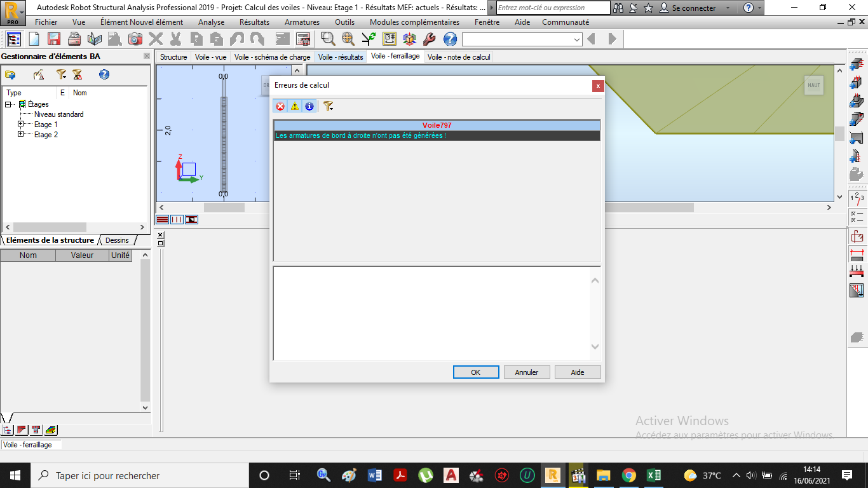Click the warning filter yellow triangle icon
Viewport: 868px width, 488px height.
tap(295, 106)
